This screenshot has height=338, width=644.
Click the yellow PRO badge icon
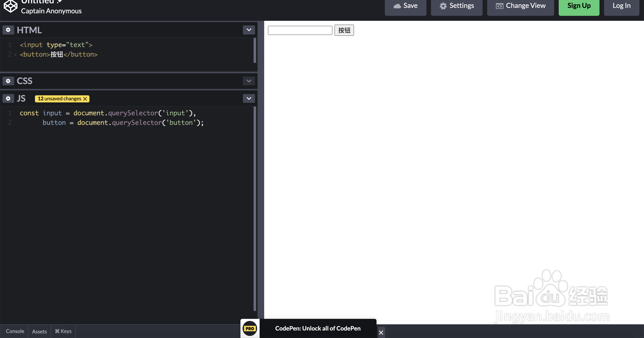coord(250,328)
